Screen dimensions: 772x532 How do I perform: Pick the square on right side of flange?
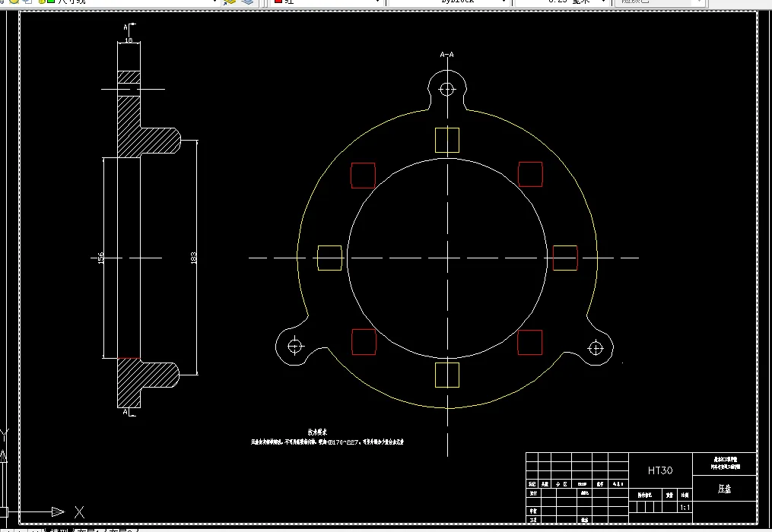[x=565, y=258]
